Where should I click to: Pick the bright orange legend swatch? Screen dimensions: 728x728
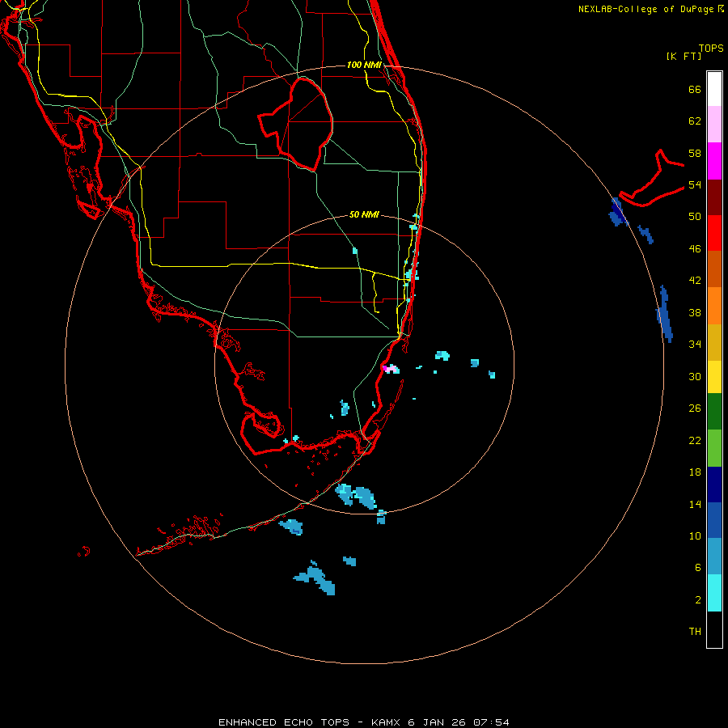point(714,306)
